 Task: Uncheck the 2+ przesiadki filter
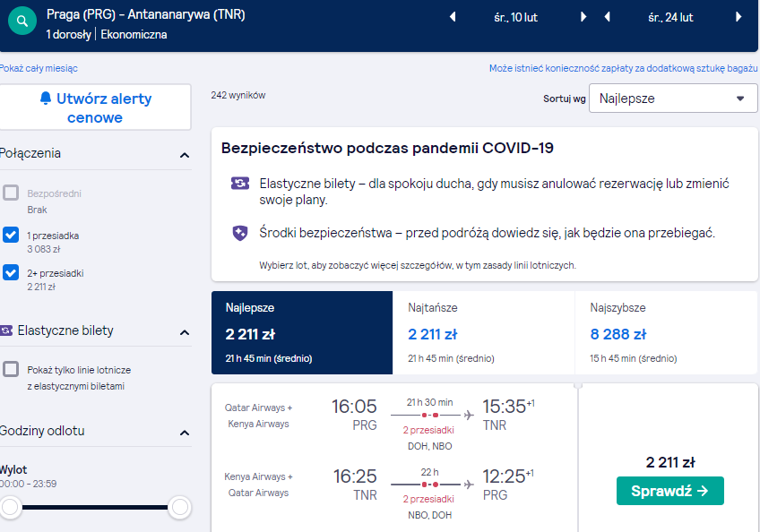coord(11,272)
